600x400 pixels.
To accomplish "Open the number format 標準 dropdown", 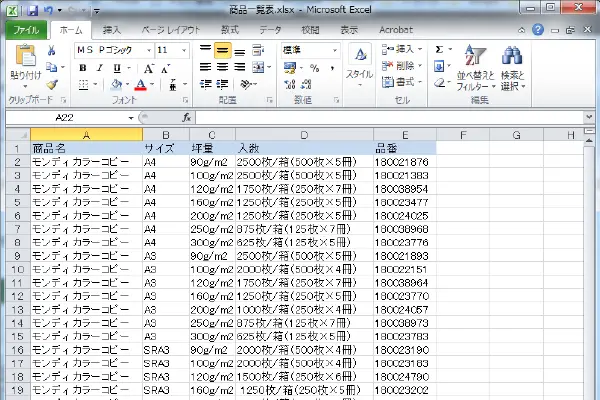I will (x=335, y=50).
